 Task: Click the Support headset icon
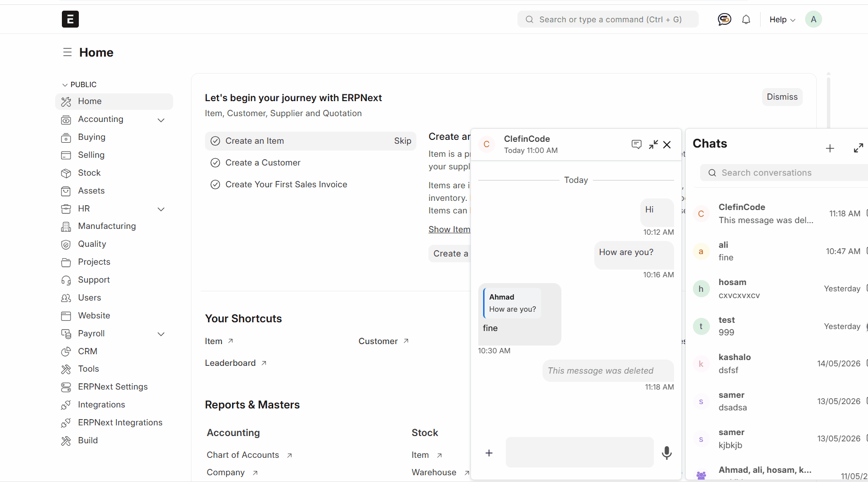(66, 280)
